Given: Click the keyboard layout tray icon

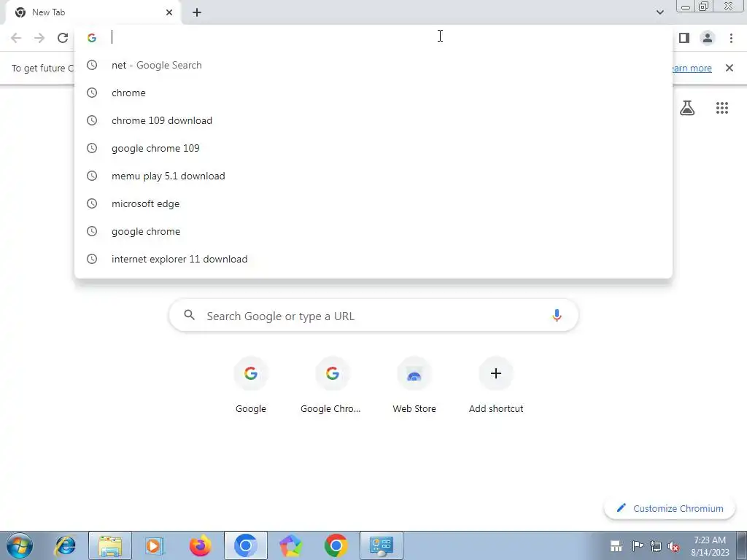Looking at the screenshot, I should [x=616, y=545].
